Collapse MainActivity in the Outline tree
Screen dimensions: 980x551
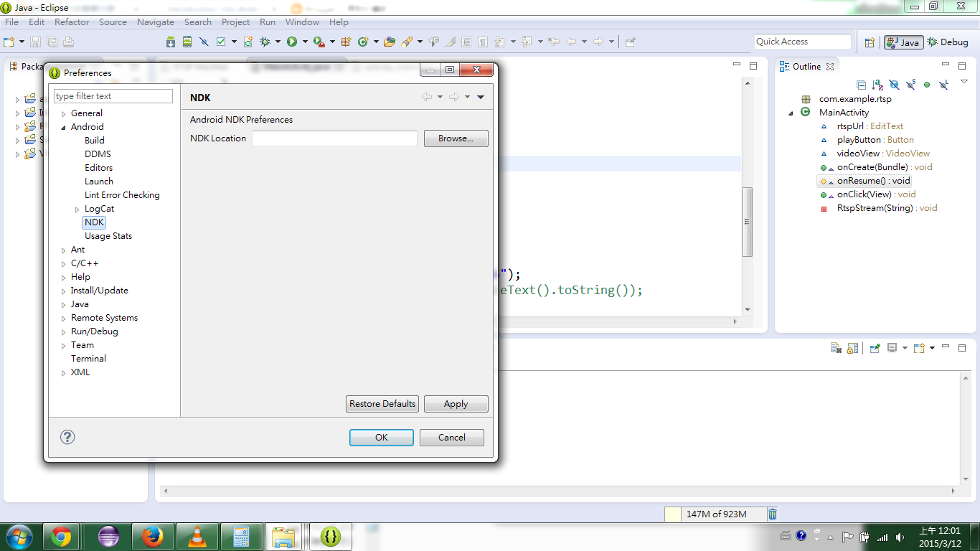tap(791, 113)
